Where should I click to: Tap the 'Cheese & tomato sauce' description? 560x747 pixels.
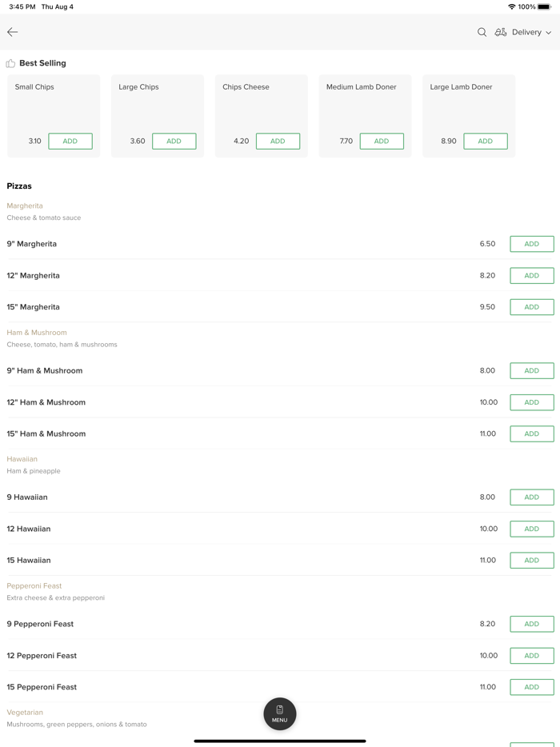[44, 218]
